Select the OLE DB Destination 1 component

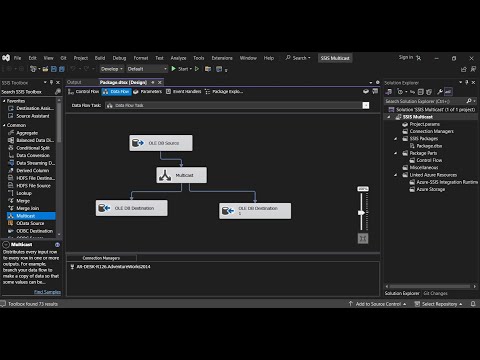click(x=255, y=211)
